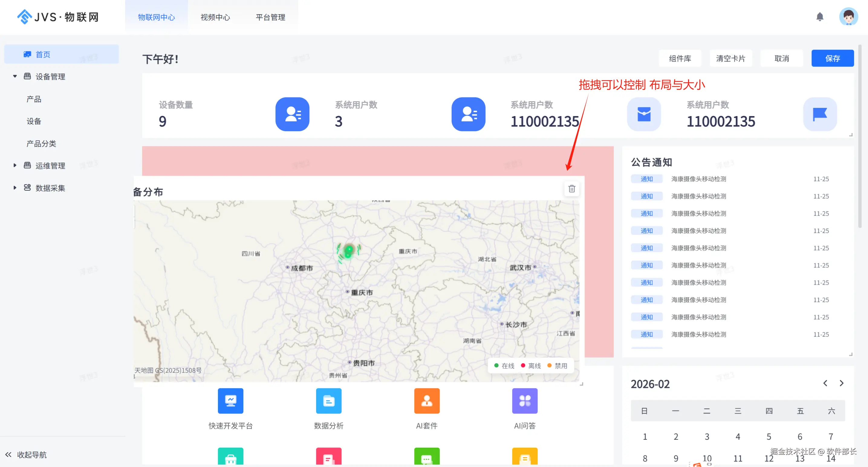Switch to the 视频中心 tab
Screen dimensions: 868x467
215,17
